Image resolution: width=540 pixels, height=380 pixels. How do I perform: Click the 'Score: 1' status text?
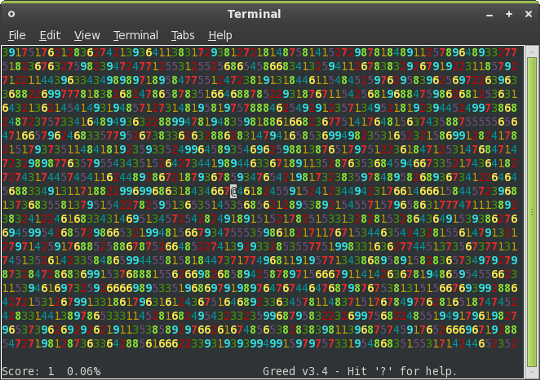[x=28, y=371]
